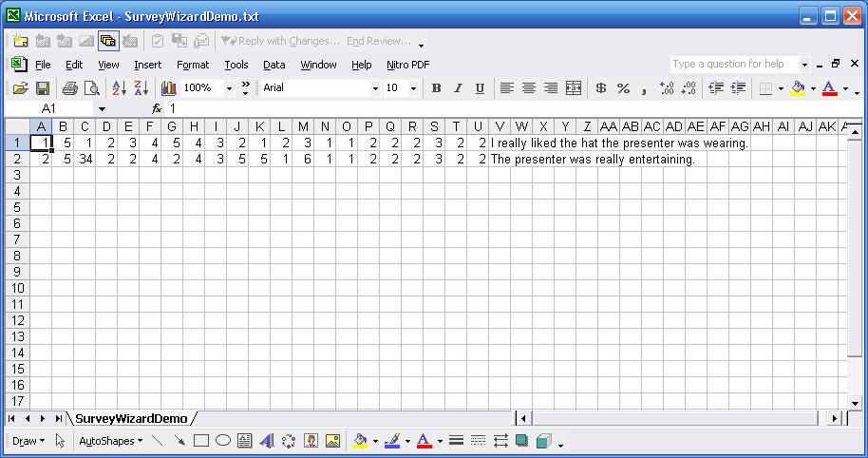Insert WordArt from drawing toolbar
Viewport: 868px width, 458px height.
coord(267,441)
